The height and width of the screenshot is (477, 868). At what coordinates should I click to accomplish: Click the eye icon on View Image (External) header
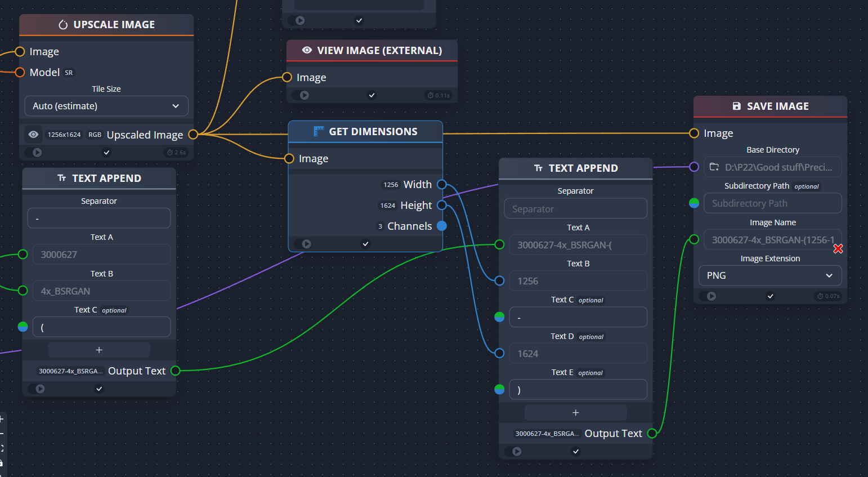coord(307,50)
